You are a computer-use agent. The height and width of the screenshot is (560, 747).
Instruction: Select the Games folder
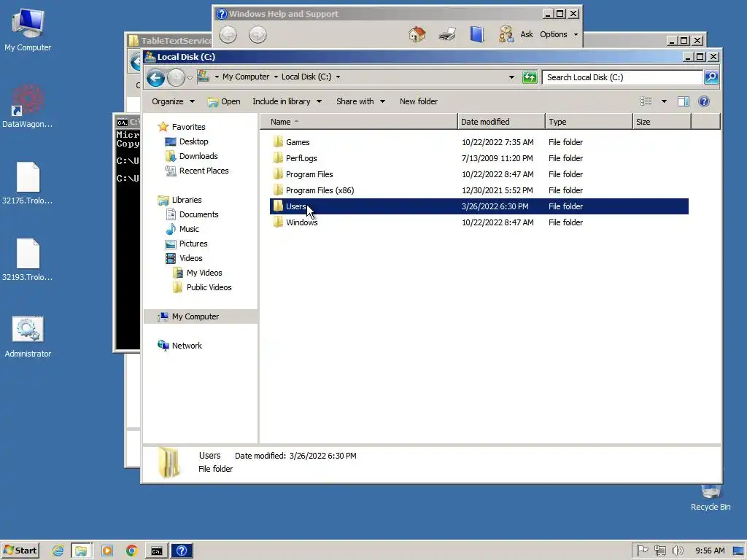tap(298, 142)
